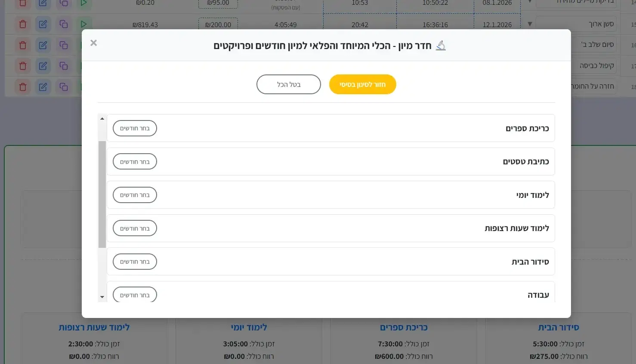Click בחר חודשים beside לימוד יומי
The height and width of the screenshot is (364, 636).
134,194
